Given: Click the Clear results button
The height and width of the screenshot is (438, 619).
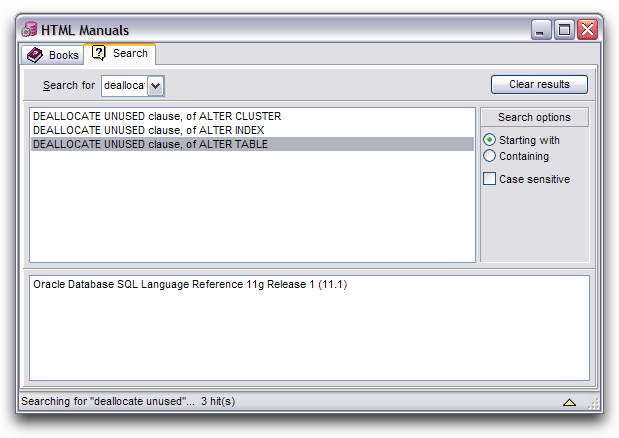Looking at the screenshot, I should (x=539, y=84).
